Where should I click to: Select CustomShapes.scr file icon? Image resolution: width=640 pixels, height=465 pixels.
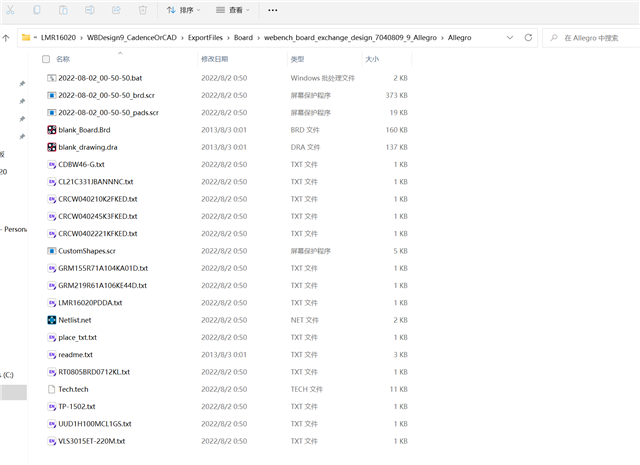pyautogui.click(x=51, y=251)
